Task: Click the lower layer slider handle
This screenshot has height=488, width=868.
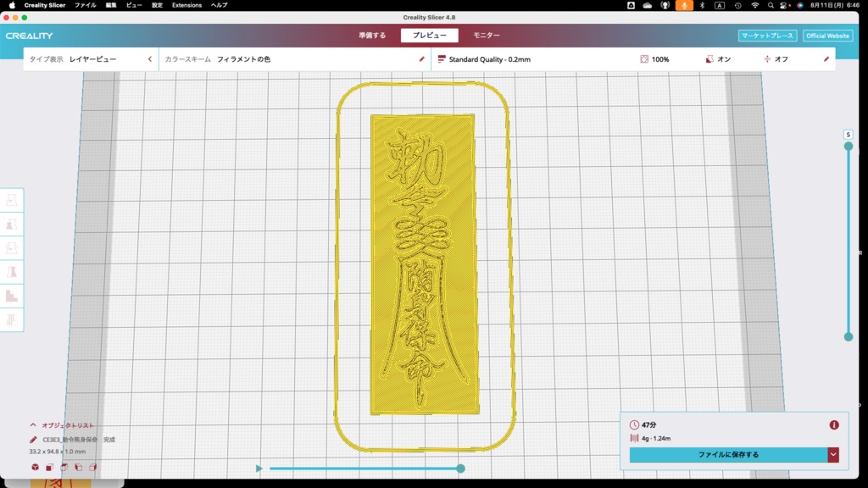Action: pos(848,336)
